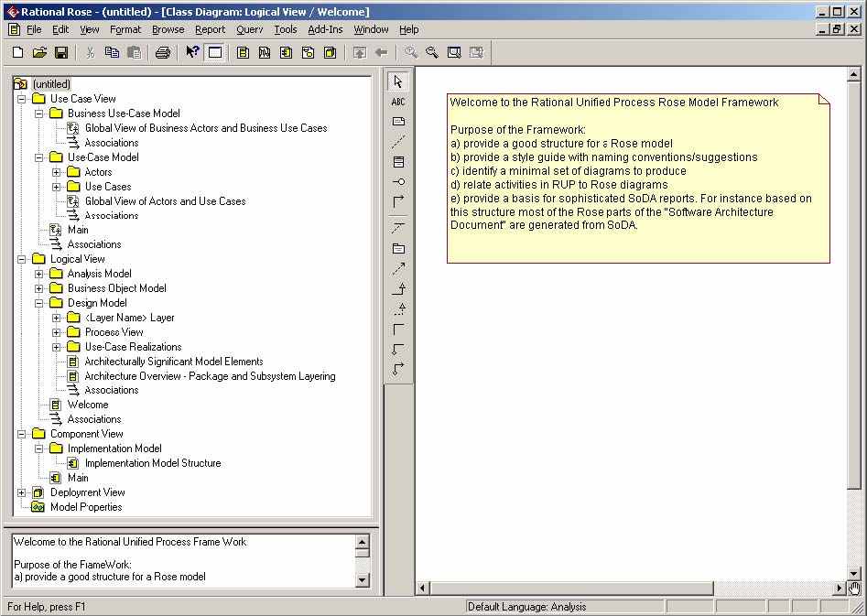Expand the Use-Case Realizations folder

(x=57, y=347)
